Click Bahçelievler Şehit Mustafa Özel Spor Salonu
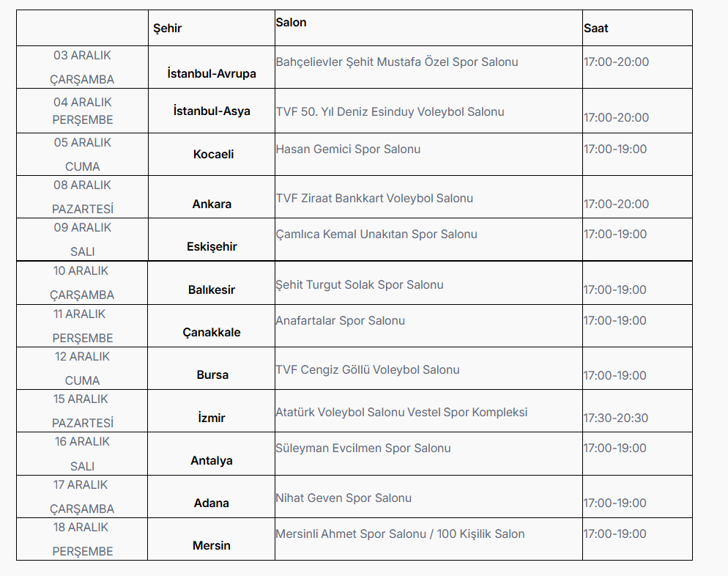Image resolution: width=728 pixels, height=576 pixels. (x=396, y=62)
